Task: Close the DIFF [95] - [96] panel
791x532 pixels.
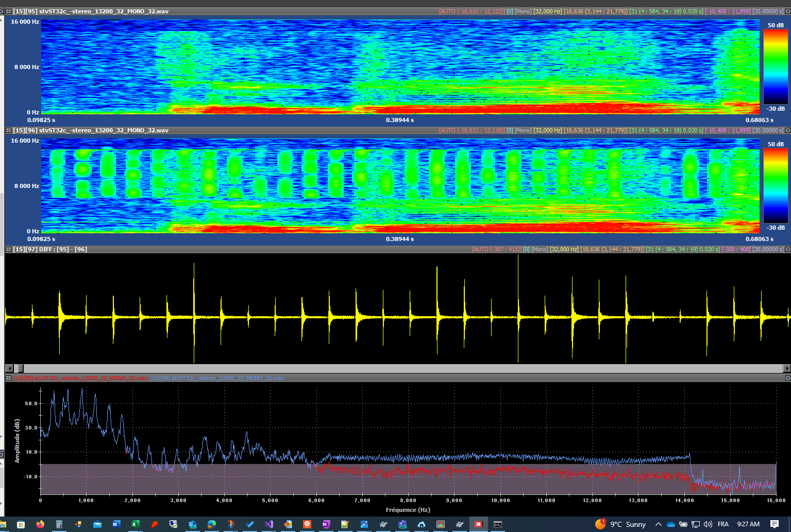Action: coord(787,249)
